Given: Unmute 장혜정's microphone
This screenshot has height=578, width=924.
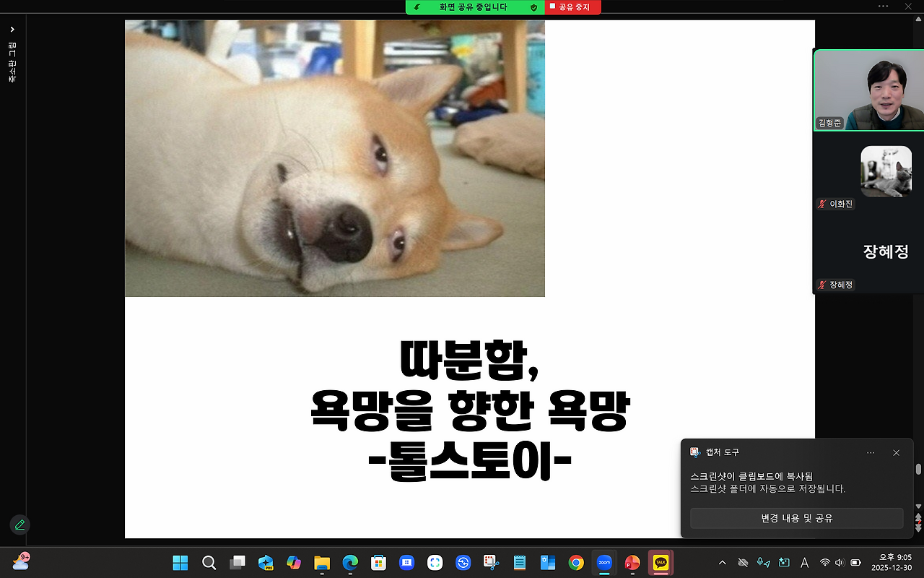Looking at the screenshot, I should [x=821, y=285].
